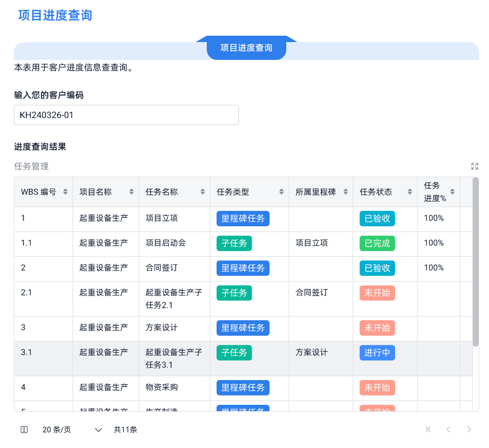
Task: Select the 项目进度查询 tab
Action: [x=247, y=48]
